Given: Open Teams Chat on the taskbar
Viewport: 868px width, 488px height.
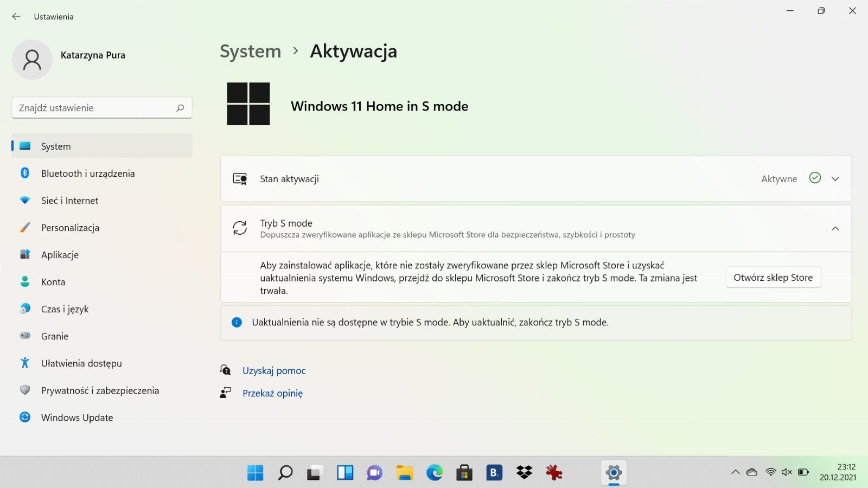Looking at the screenshot, I should pos(374,473).
